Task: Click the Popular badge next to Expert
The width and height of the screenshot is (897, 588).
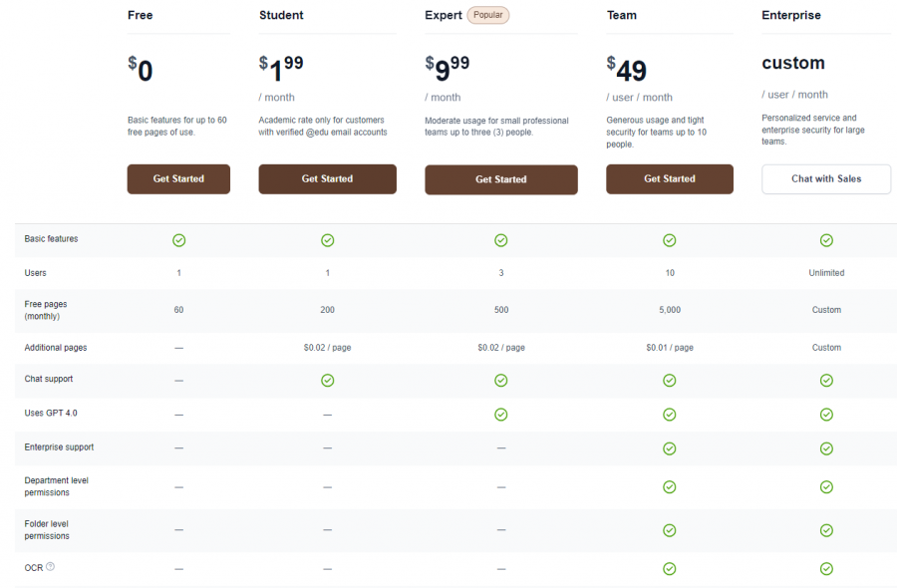Action: pos(487,15)
